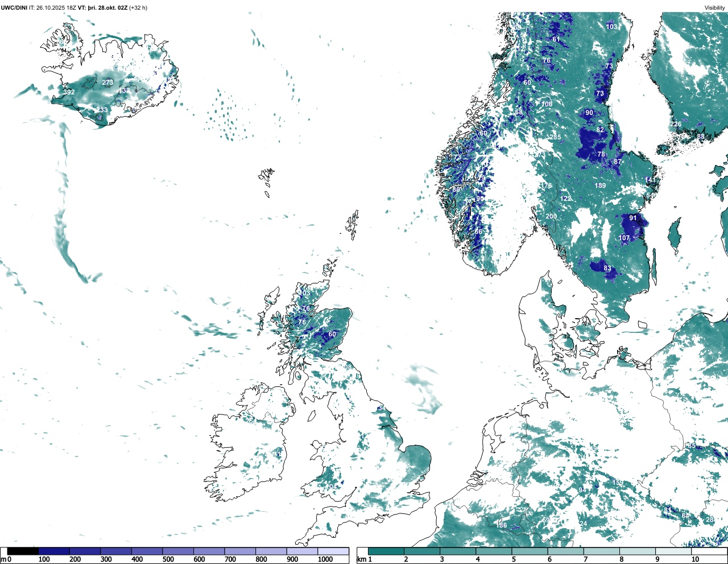Click the 5–6 km legend color segment
728x564 pixels.
pos(531,551)
